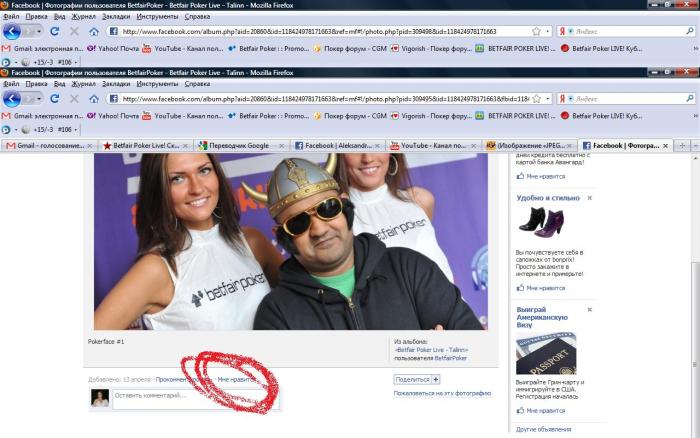Open a new tab with the plus button

click(x=682, y=146)
